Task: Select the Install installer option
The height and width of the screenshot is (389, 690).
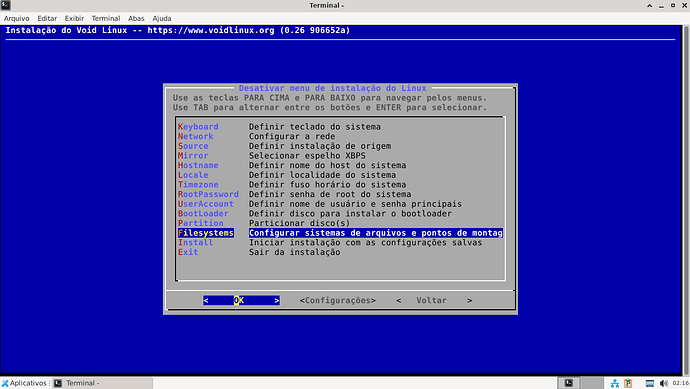Action: [x=195, y=243]
